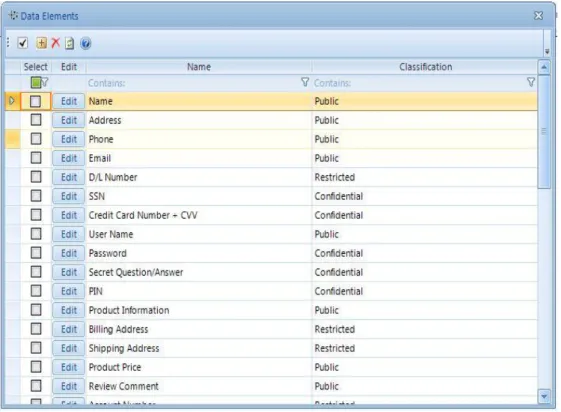The width and height of the screenshot is (561, 412).
Task: Check the box for Product Information row
Action: 36,310
